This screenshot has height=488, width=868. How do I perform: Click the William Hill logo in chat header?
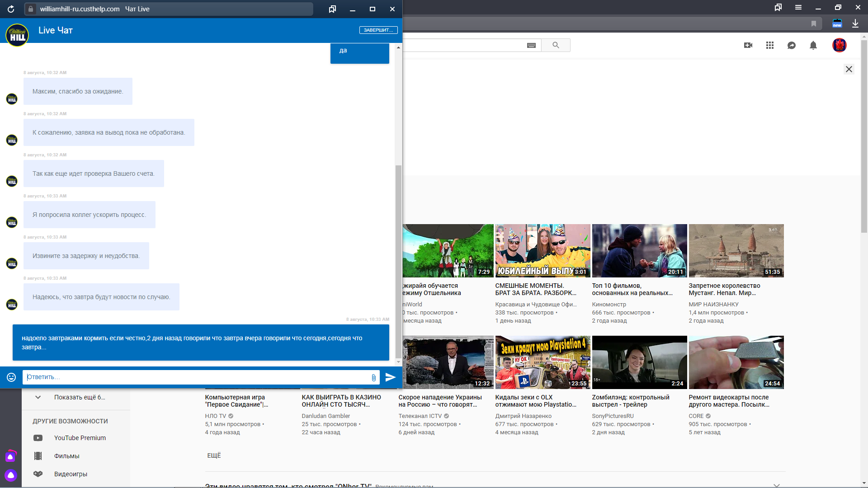[17, 35]
